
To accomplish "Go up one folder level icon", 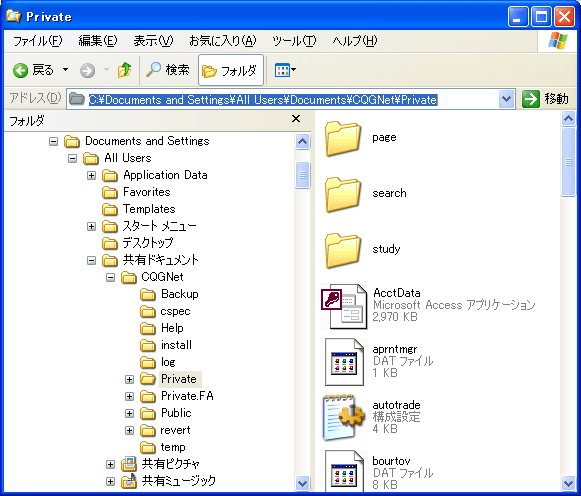I will [124, 70].
